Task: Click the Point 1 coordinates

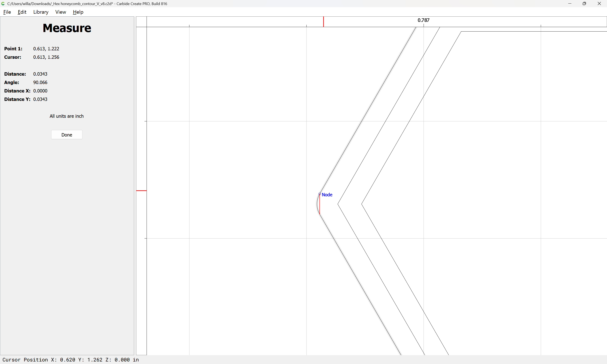Action: tap(46, 49)
